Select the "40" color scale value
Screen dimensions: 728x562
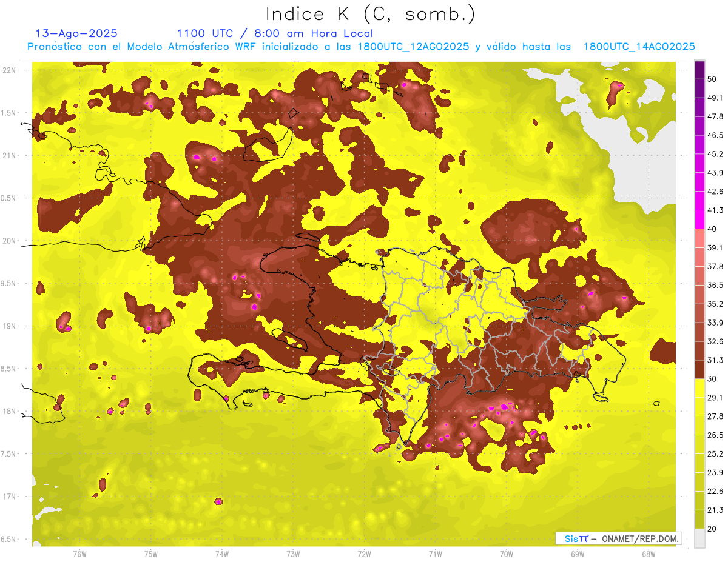point(712,229)
